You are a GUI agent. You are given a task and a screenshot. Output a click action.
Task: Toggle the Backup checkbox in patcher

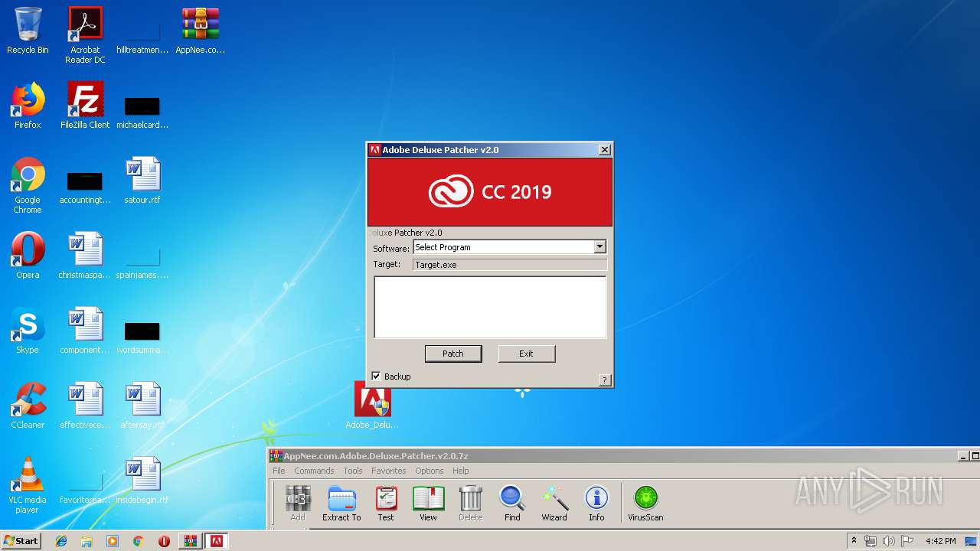tap(376, 376)
